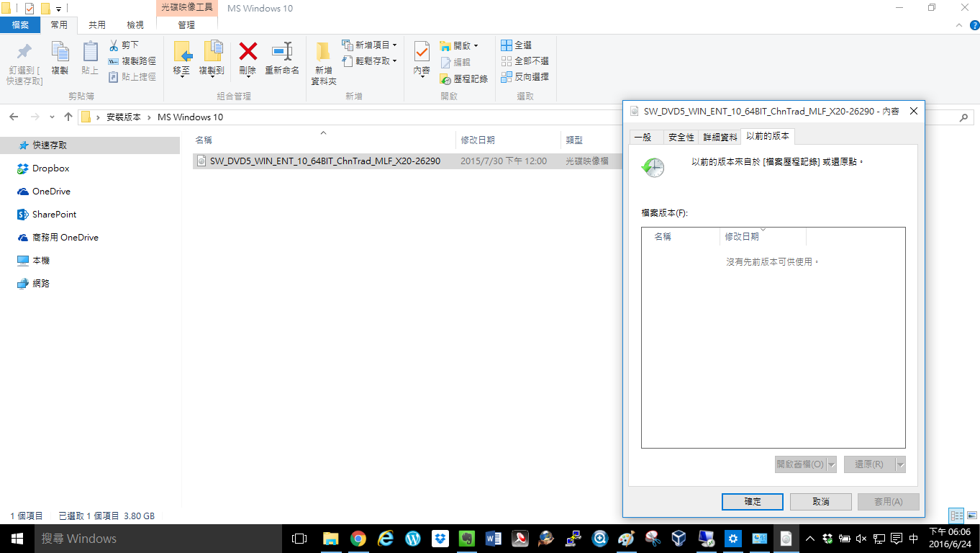Click the up-one-level arrow
This screenshot has height=553, width=980.
pos(68,117)
